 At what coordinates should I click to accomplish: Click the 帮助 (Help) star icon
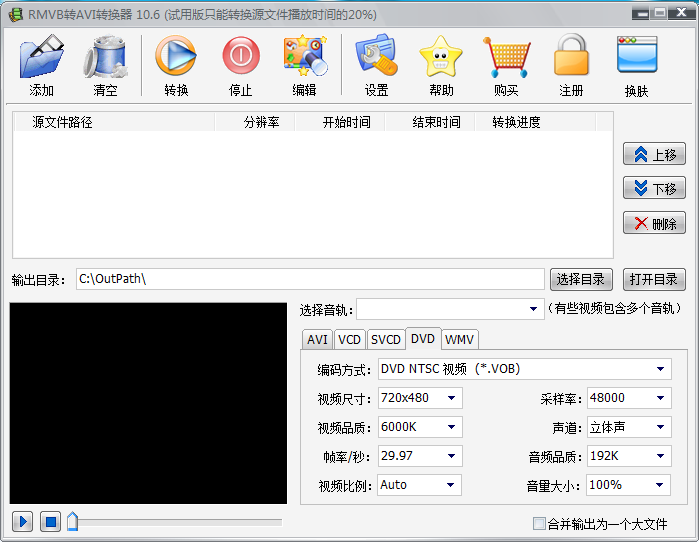[440, 57]
